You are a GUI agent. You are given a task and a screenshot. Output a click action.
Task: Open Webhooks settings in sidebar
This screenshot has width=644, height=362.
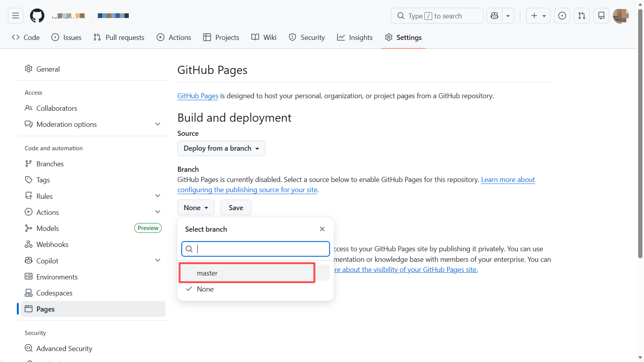click(52, 245)
